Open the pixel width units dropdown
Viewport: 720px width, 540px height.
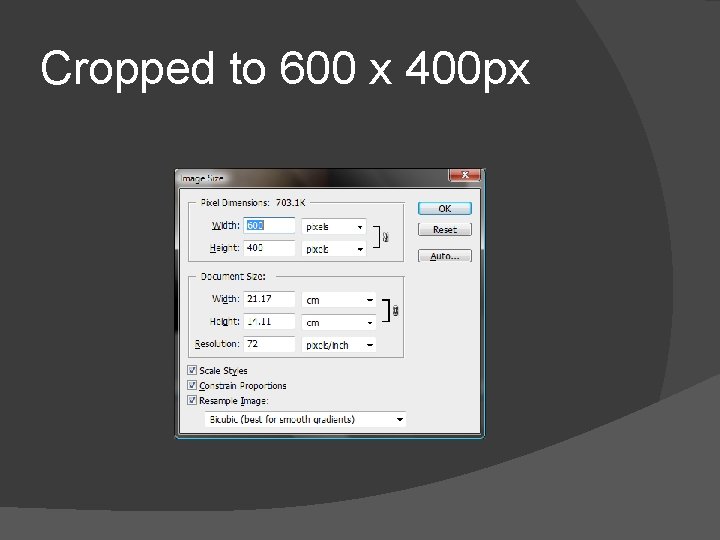pos(334,226)
